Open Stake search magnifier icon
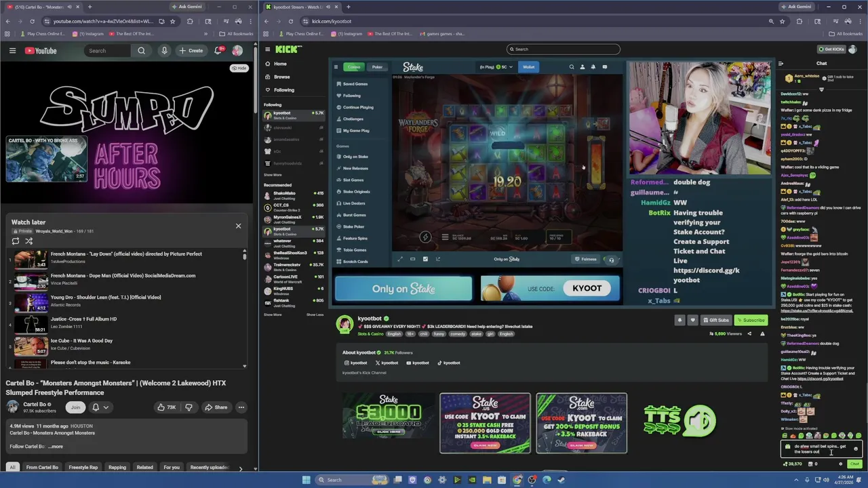The image size is (868, 488). 572,67
